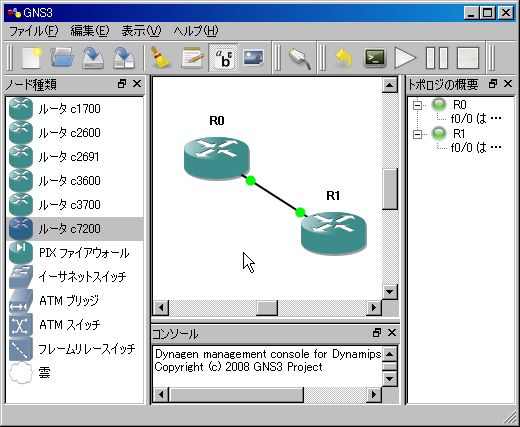This screenshot has width=520, height=427.
Task: Start all devices with the play button
Action: point(405,58)
